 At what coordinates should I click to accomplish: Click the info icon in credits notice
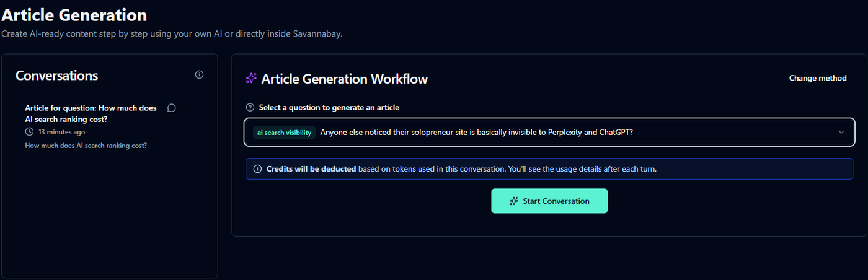(258, 168)
